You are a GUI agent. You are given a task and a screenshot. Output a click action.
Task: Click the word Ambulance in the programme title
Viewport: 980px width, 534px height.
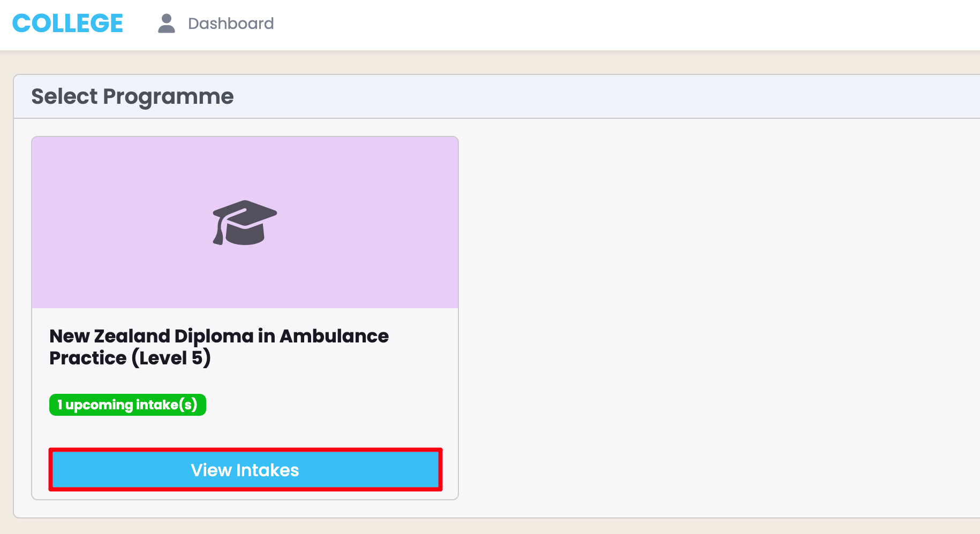(x=334, y=337)
